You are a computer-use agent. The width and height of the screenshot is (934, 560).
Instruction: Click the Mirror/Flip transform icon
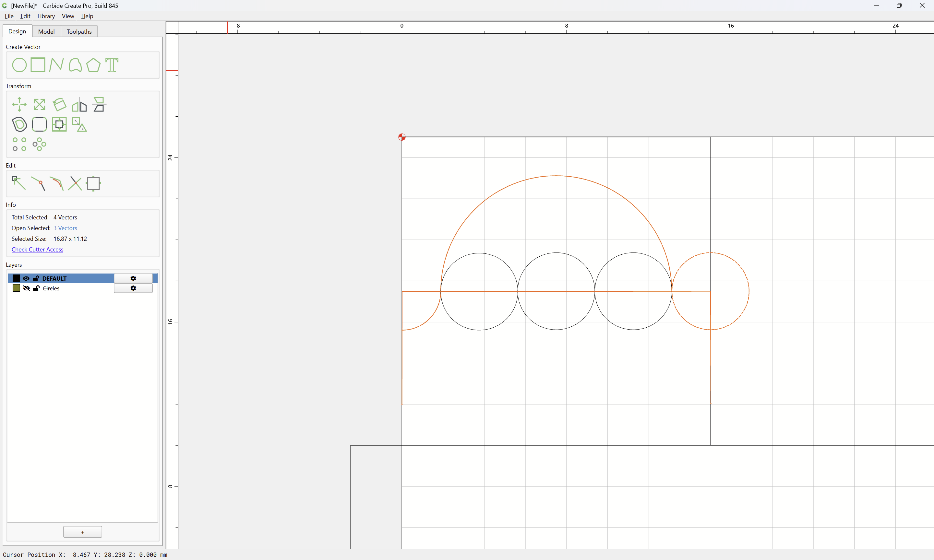[x=79, y=105]
